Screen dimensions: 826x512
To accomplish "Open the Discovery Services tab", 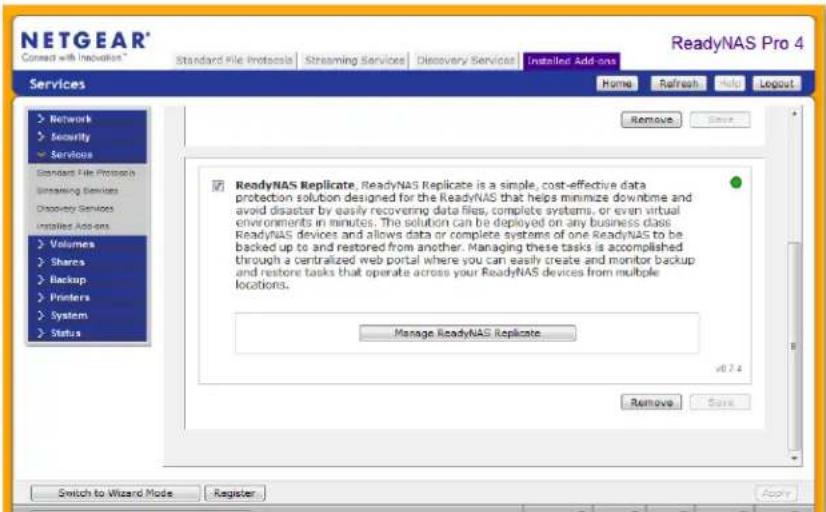I will pos(465,61).
